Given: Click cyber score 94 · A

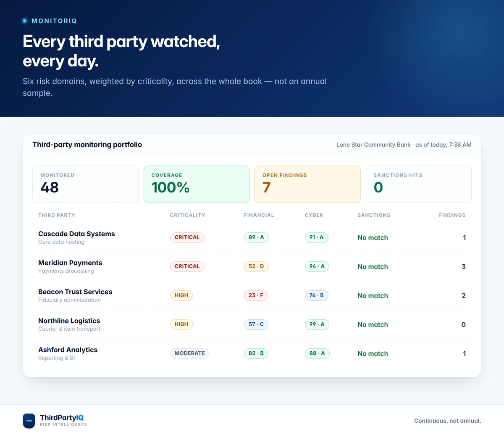Looking at the screenshot, I should 317,266.
